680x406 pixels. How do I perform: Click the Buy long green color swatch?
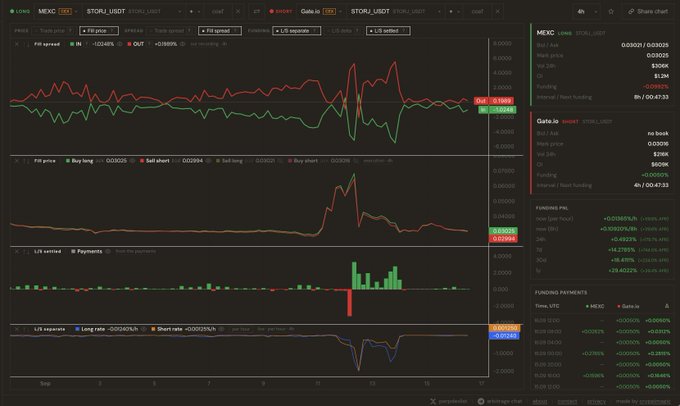click(68, 161)
